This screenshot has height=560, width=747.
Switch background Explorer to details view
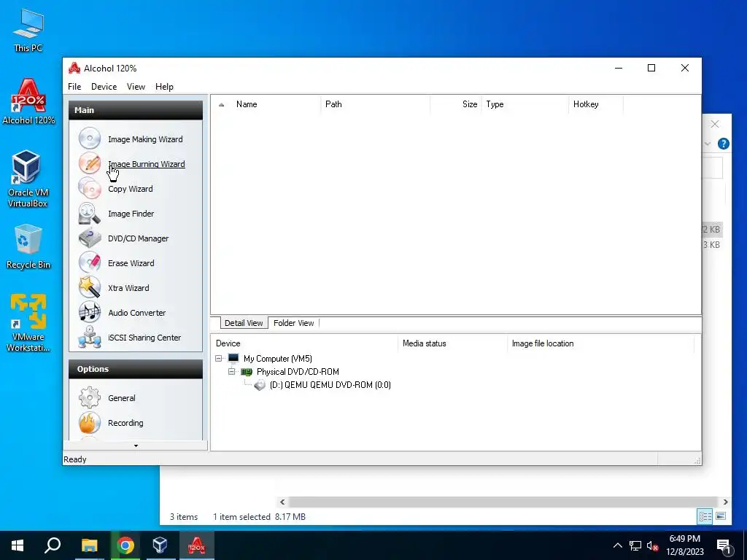(x=705, y=516)
